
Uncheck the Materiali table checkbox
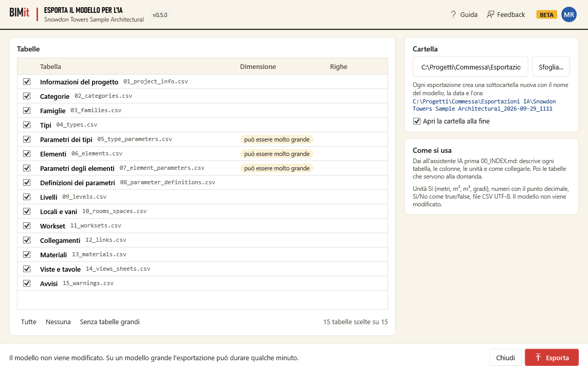coord(27,254)
